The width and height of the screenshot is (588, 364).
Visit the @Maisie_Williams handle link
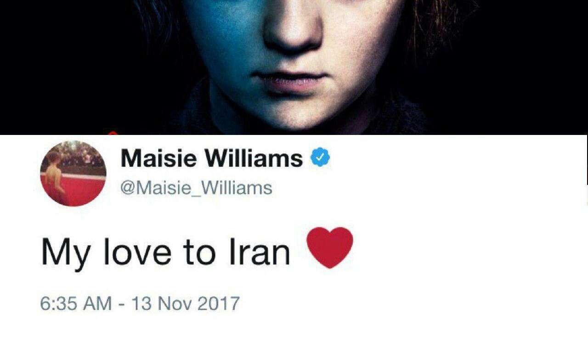pos(196,188)
